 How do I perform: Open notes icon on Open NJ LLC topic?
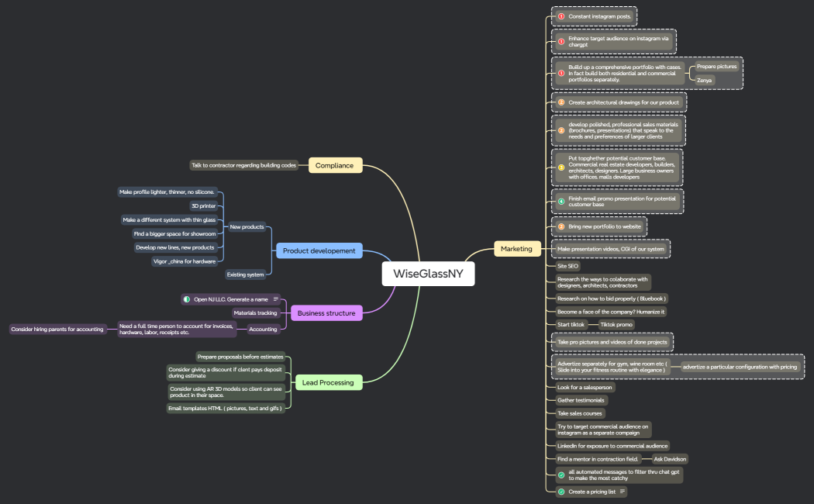tap(275, 299)
